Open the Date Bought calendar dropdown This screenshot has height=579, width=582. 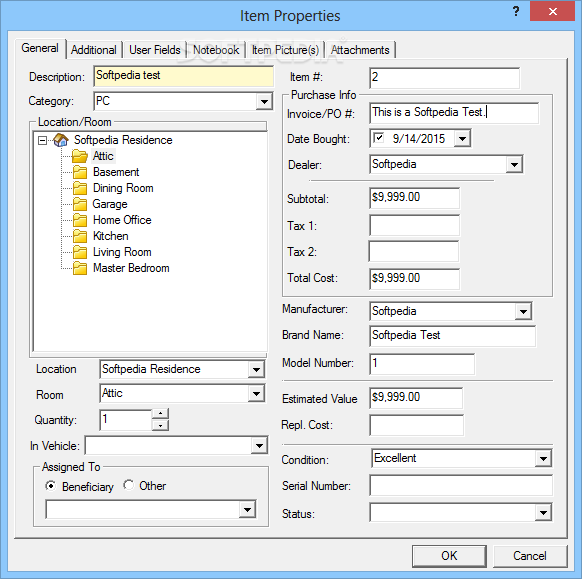pyautogui.click(x=462, y=139)
